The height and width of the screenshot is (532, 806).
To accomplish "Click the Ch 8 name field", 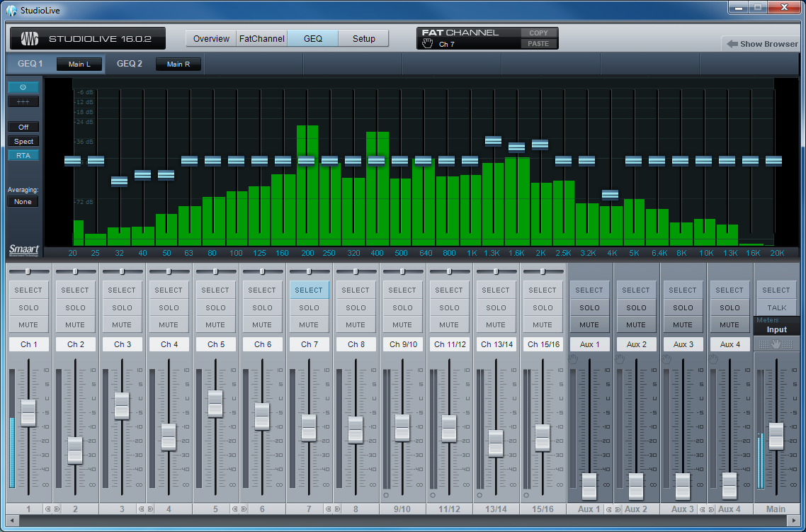I will click(356, 344).
